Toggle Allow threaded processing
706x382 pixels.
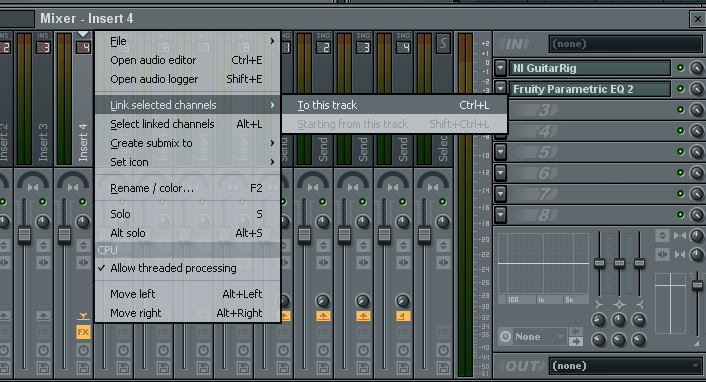pos(188,268)
